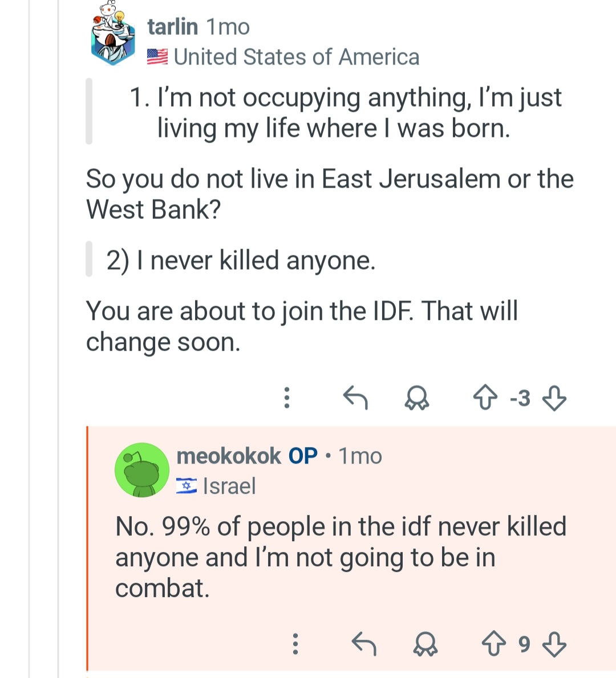Collapse thread via tarlin's comment line
Screen dimensions: 616x678
pyautogui.click(x=58, y=228)
